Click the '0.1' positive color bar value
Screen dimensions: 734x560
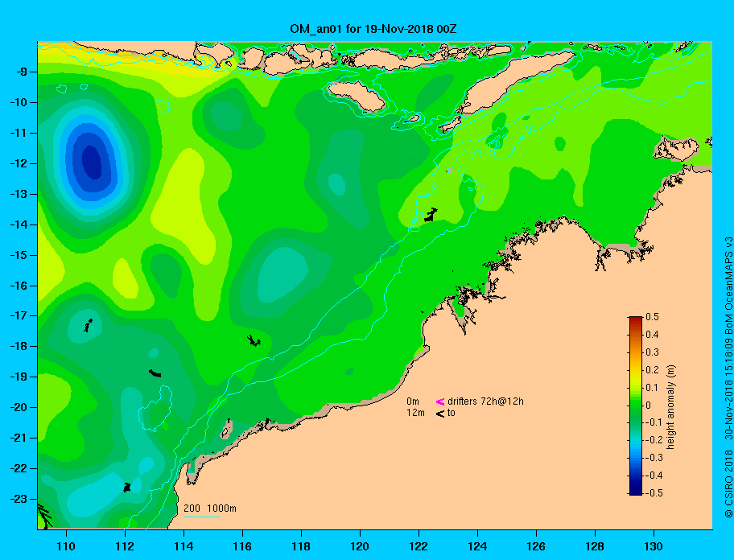[x=652, y=387]
